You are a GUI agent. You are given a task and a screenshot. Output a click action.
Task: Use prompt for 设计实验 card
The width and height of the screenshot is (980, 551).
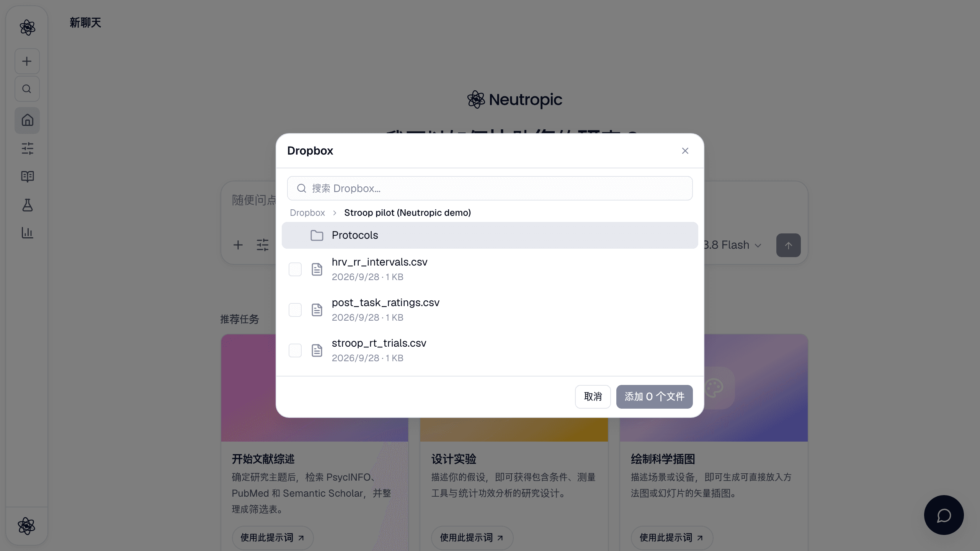pyautogui.click(x=472, y=538)
